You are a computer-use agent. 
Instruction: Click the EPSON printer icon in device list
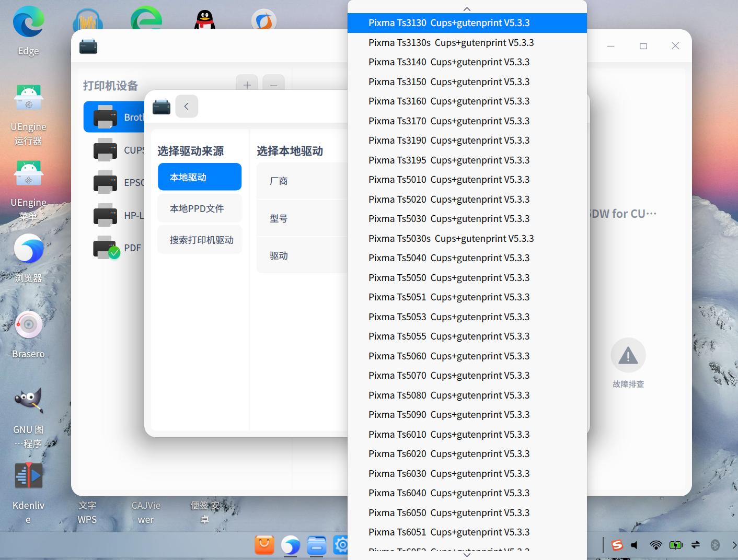106,181
